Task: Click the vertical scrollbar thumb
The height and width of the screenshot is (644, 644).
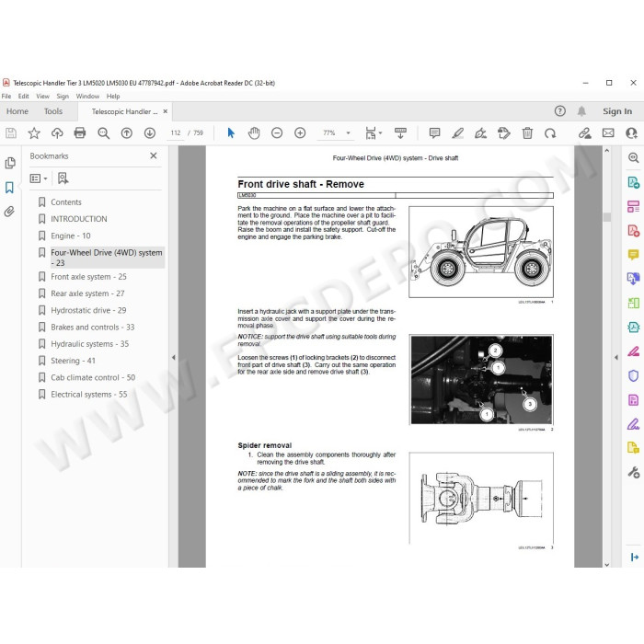Action: (x=606, y=217)
